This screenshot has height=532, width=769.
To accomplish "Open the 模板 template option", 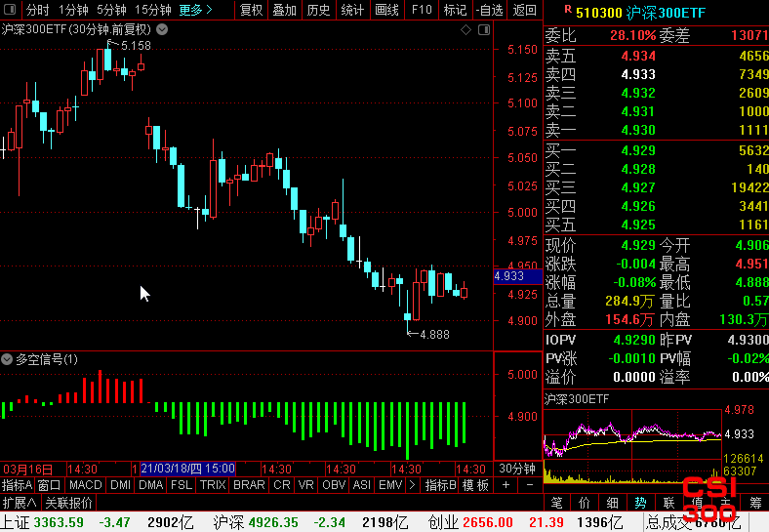I will pyautogui.click(x=475, y=485).
